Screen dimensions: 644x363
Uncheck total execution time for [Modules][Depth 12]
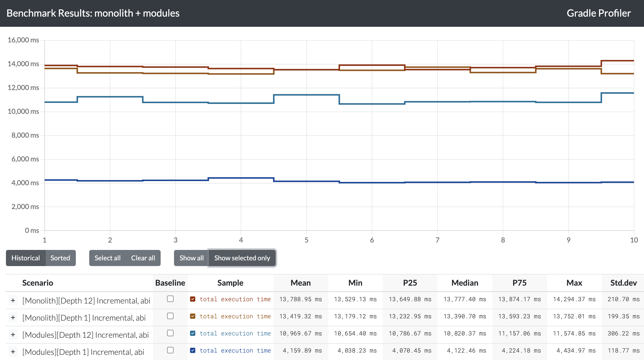coord(193,333)
